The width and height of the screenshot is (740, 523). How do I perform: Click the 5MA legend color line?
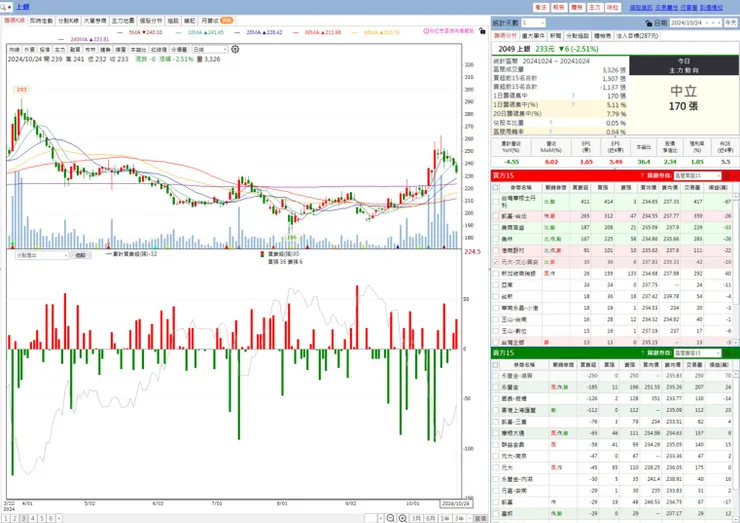click(120, 33)
